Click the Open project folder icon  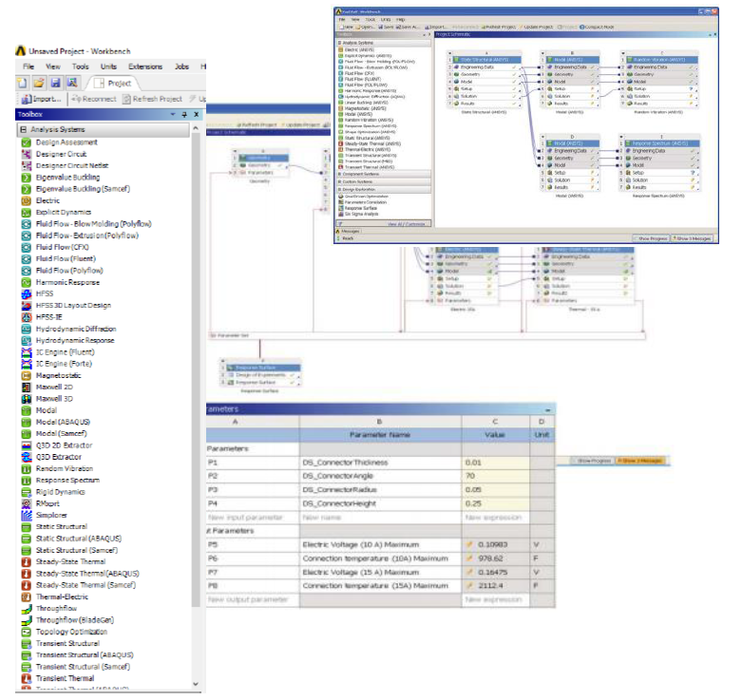[x=39, y=84]
